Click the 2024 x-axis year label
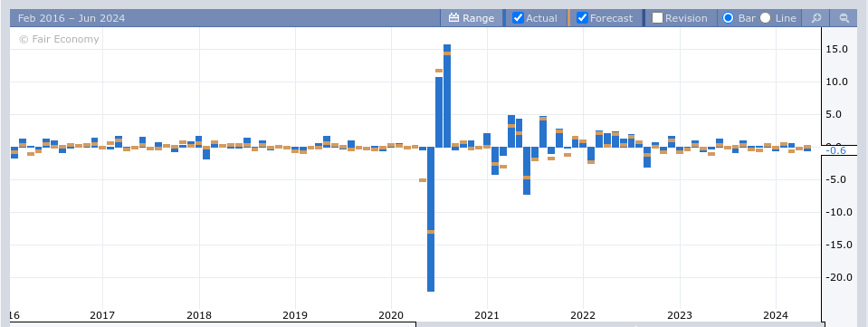Viewport: 868px width, 327px height. (x=776, y=315)
